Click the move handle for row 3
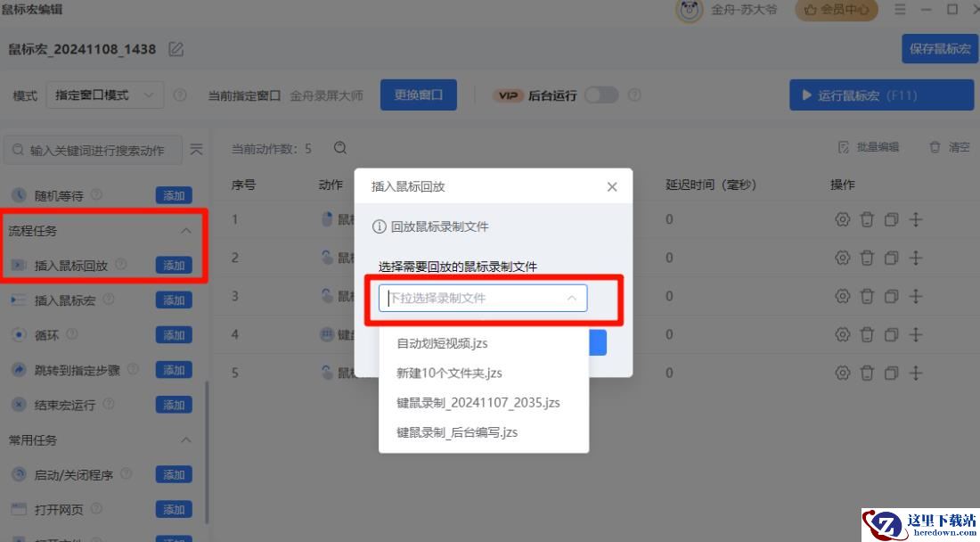Image resolution: width=980 pixels, height=542 pixels. pyautogui.click(x=916, y=296)
